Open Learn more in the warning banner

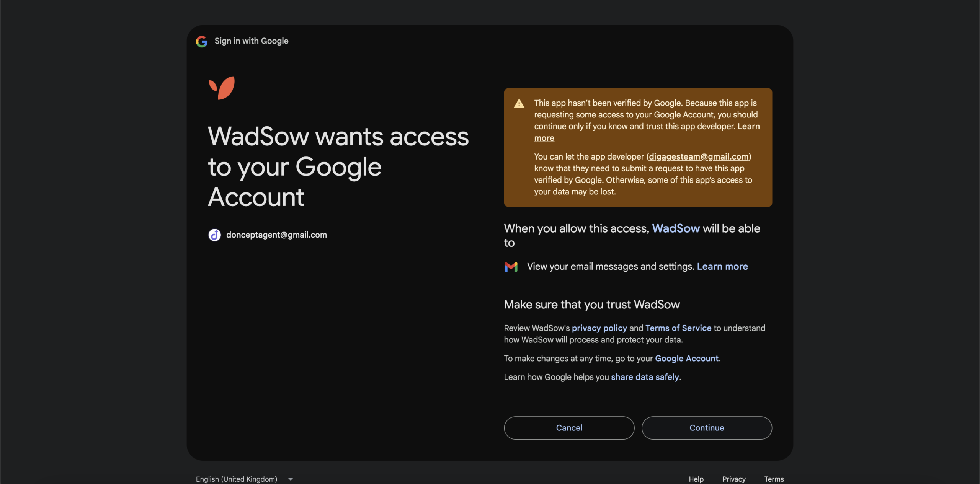click(x=748, y=126)
